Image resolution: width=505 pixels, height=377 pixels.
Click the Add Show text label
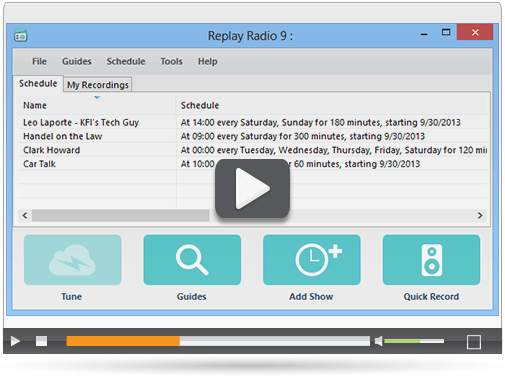311,296
